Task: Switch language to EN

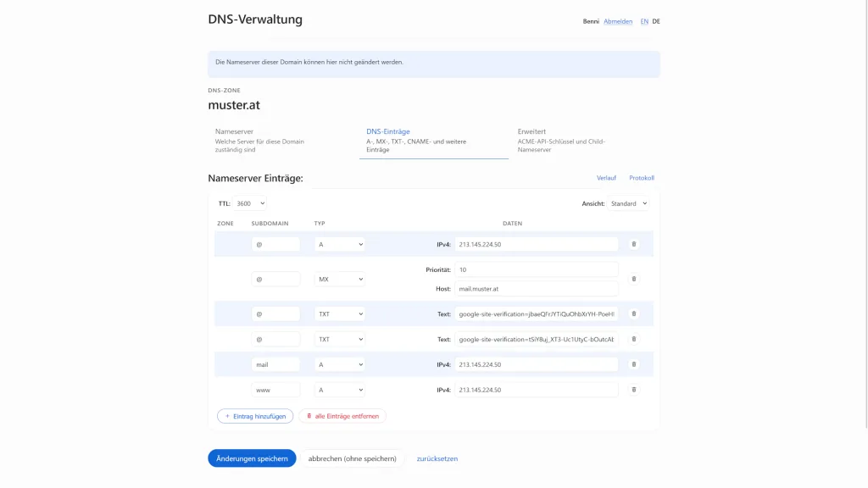Action: point(644,21)
